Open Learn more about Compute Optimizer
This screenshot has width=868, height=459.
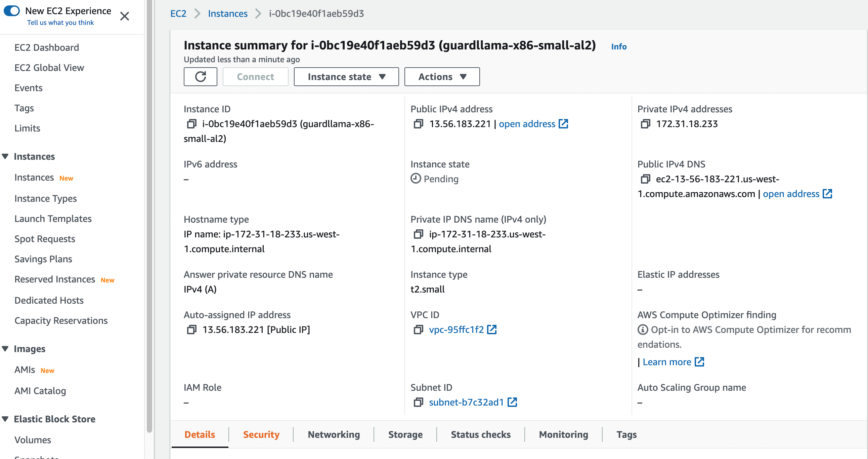pos(666,362)
